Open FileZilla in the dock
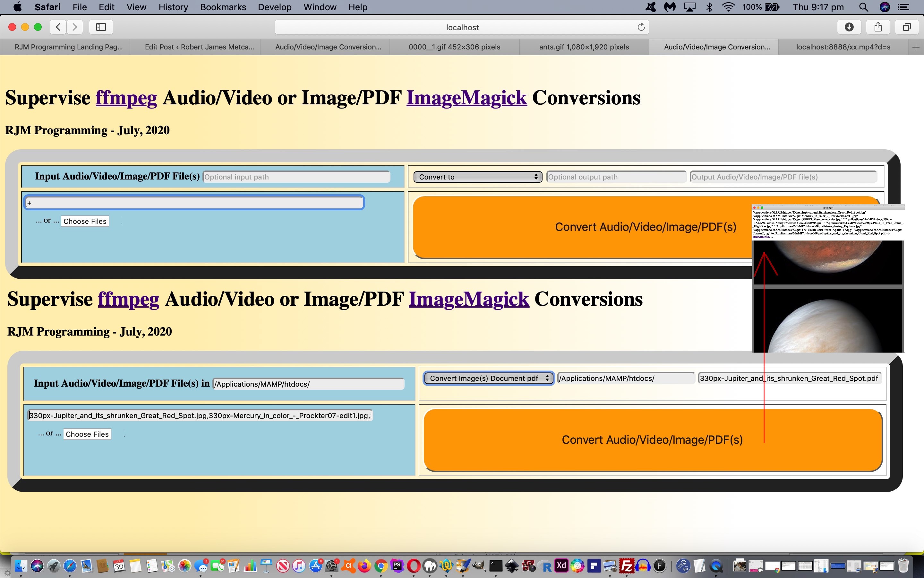Viewport: 924px width, 578px height. coord(627,565)
